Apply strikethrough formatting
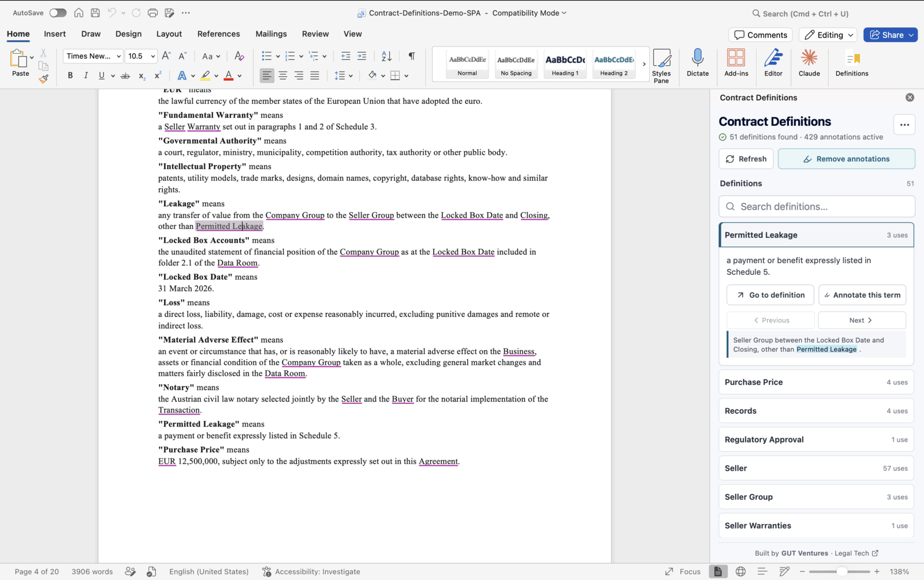The width and height of the screenshot is (924, 580). pos(125,76)
